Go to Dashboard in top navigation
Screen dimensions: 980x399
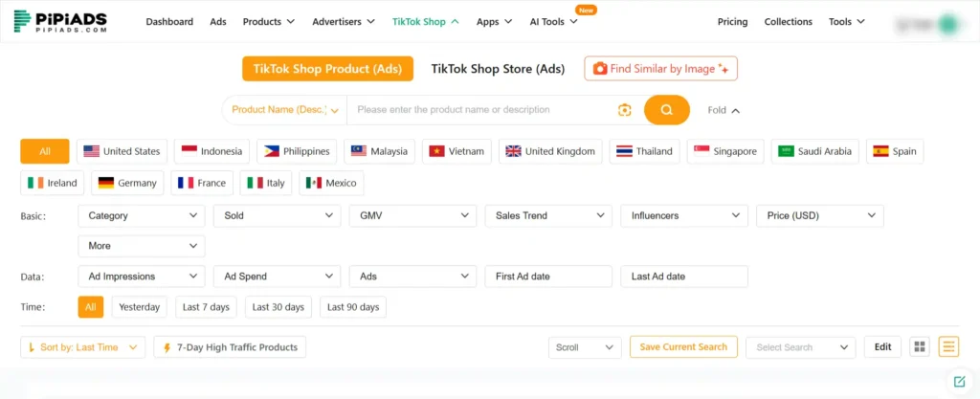(x=169, y=21)
